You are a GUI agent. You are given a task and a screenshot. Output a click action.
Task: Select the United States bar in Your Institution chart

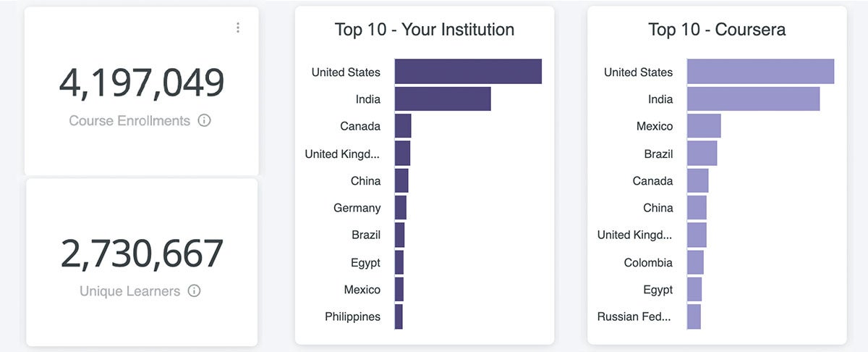click(468, 72)
